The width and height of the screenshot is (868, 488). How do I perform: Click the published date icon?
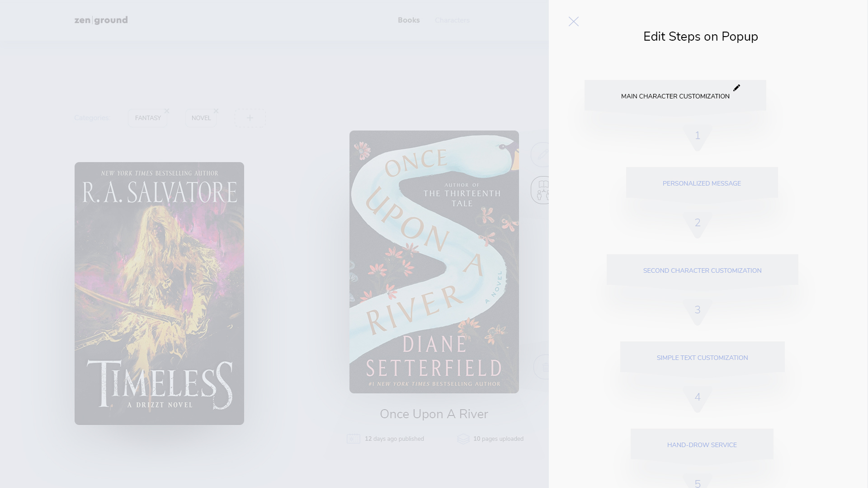click(x=353, y=439)
